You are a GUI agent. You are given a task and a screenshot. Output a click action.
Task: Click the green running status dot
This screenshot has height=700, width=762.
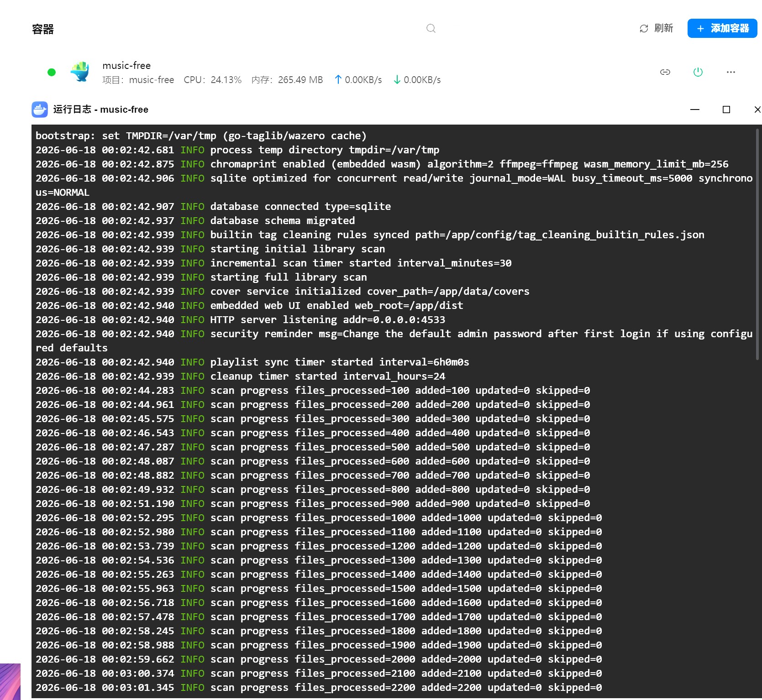[x=52, y=72]
